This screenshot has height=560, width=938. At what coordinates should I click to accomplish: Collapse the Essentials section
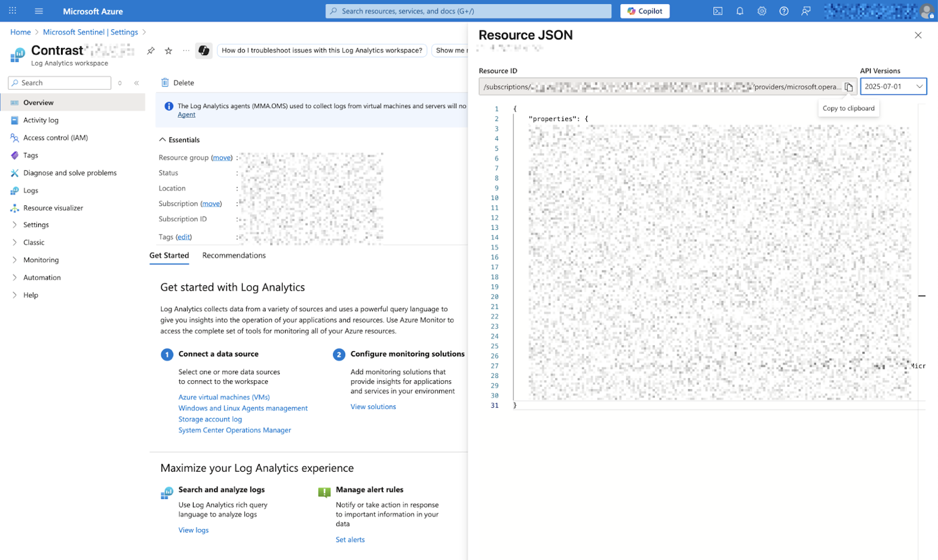click(163, 140)
